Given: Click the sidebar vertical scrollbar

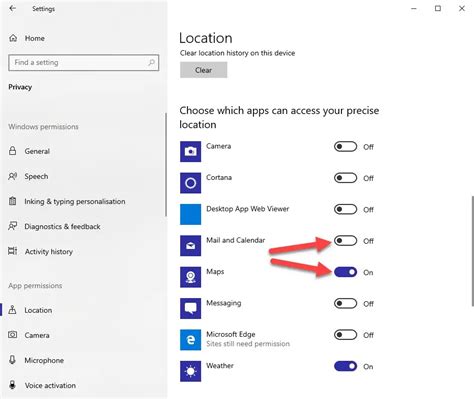Looking at the screenshot, I should (166, 165).
